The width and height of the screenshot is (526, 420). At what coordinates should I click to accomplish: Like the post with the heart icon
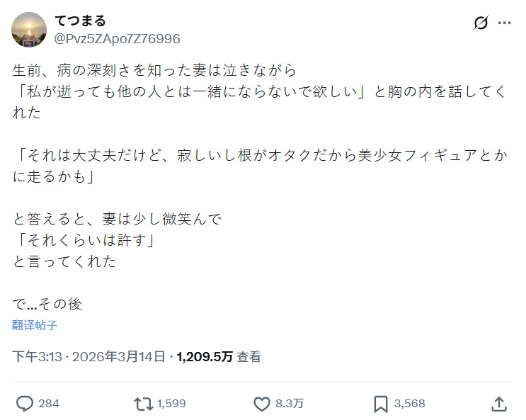tap(262, 403)
